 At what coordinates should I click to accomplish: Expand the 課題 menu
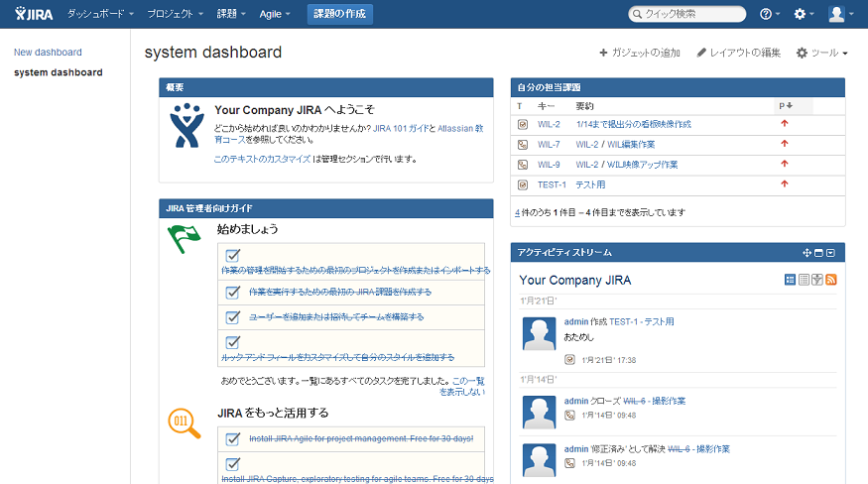231,14
